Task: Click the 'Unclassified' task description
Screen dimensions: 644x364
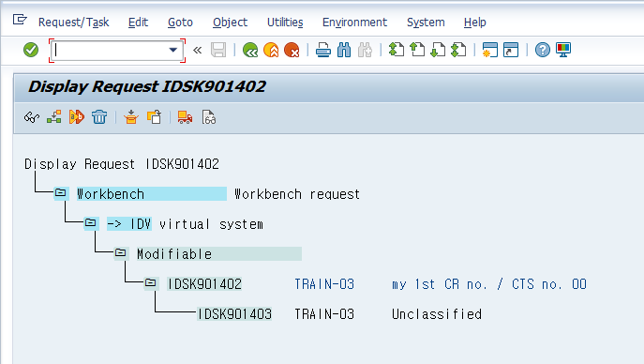Action: pos(437,314)
